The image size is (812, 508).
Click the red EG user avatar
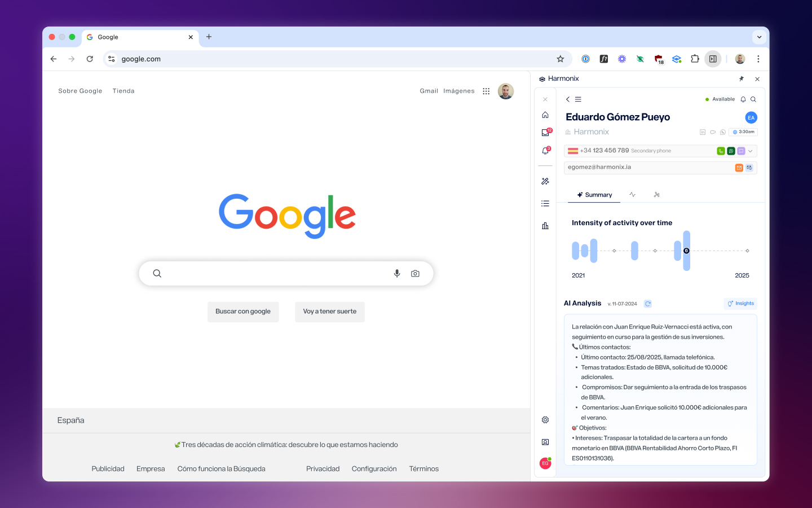pos(545,463)
